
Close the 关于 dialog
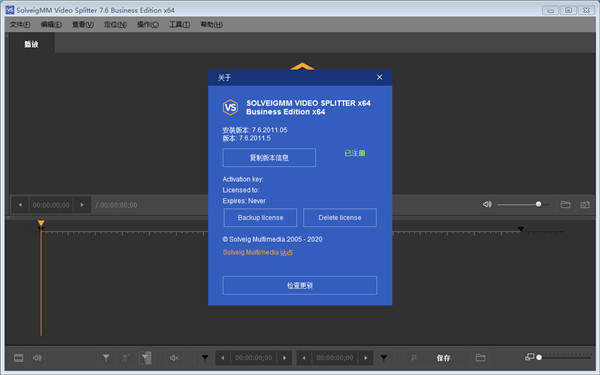point(379,77)
